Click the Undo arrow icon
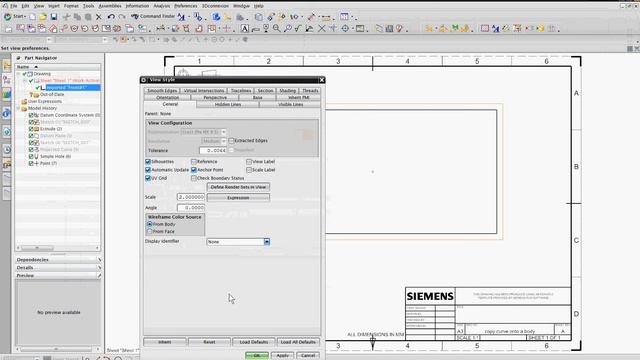640x360 pixels. 111,17
